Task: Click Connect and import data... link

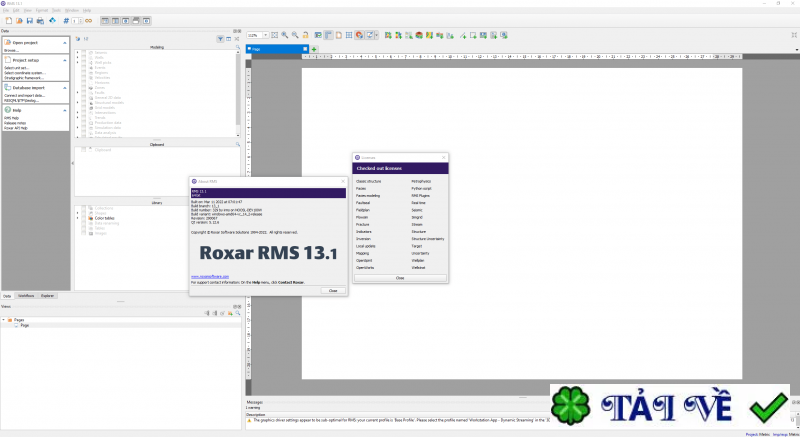Action: 24,95
